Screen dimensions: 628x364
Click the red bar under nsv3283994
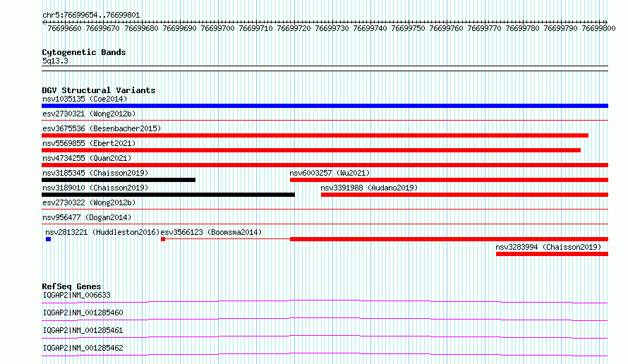[x=552, y=254]
